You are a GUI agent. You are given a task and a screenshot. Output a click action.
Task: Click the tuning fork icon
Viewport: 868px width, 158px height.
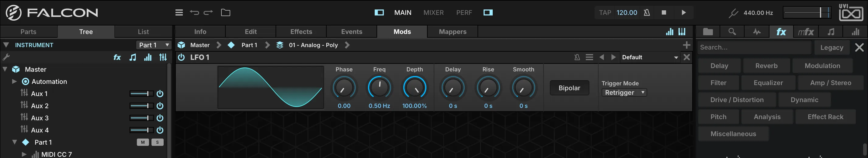point(733,13)
